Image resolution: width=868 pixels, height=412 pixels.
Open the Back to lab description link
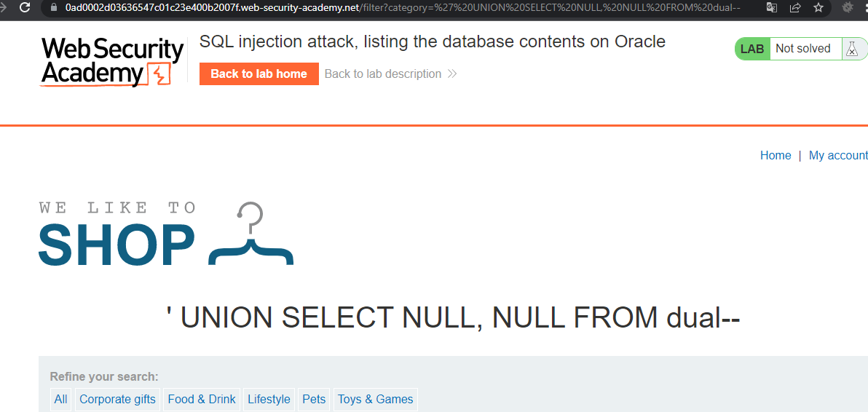coord(383,74)
